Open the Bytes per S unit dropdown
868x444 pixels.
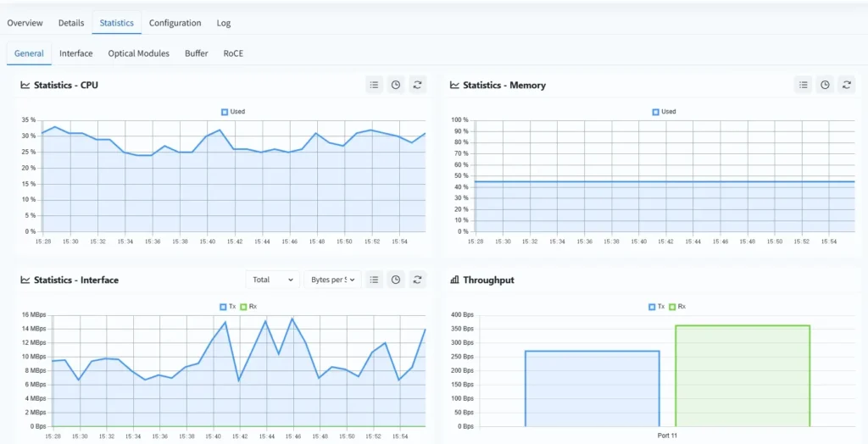coord(331,280)
